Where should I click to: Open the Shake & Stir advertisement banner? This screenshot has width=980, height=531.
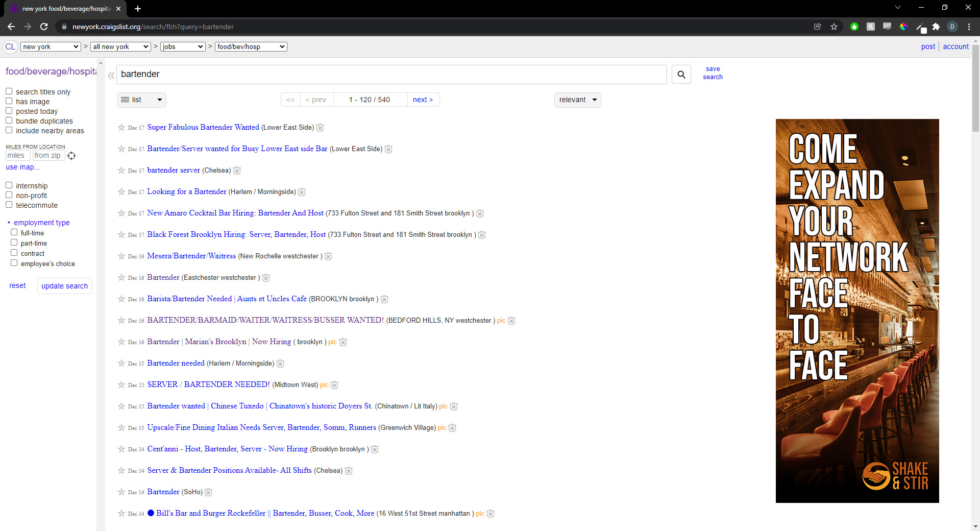pyautogui.click(x=857, y=311)
